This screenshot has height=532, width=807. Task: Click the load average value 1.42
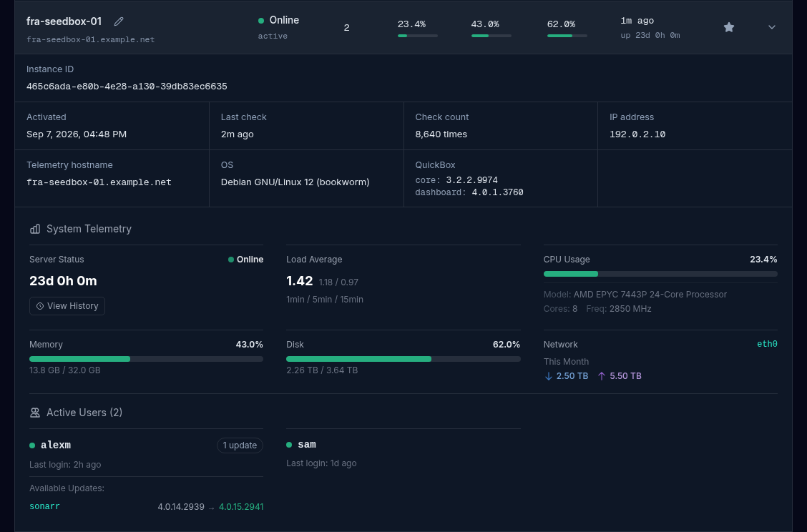coord(300,281)
